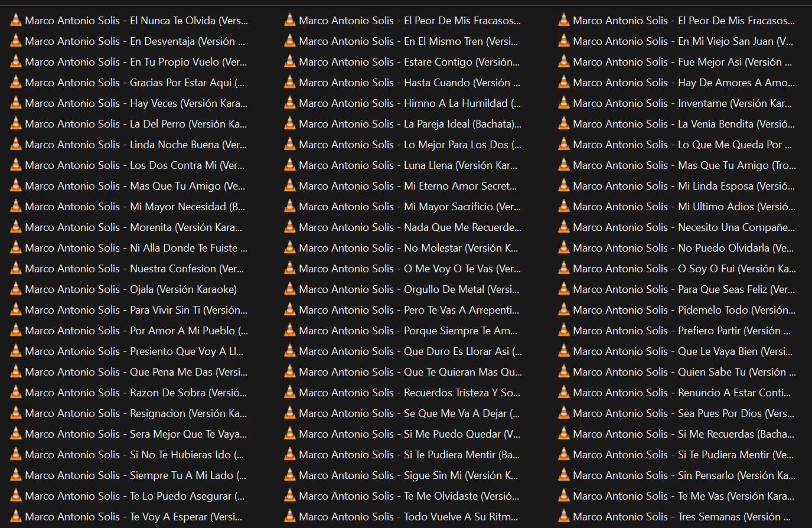The width and height of the screenshot is (812, 528).
Task: Click the VLC icon beside Ojala karaoke file
Action: (x=16, y=289)
